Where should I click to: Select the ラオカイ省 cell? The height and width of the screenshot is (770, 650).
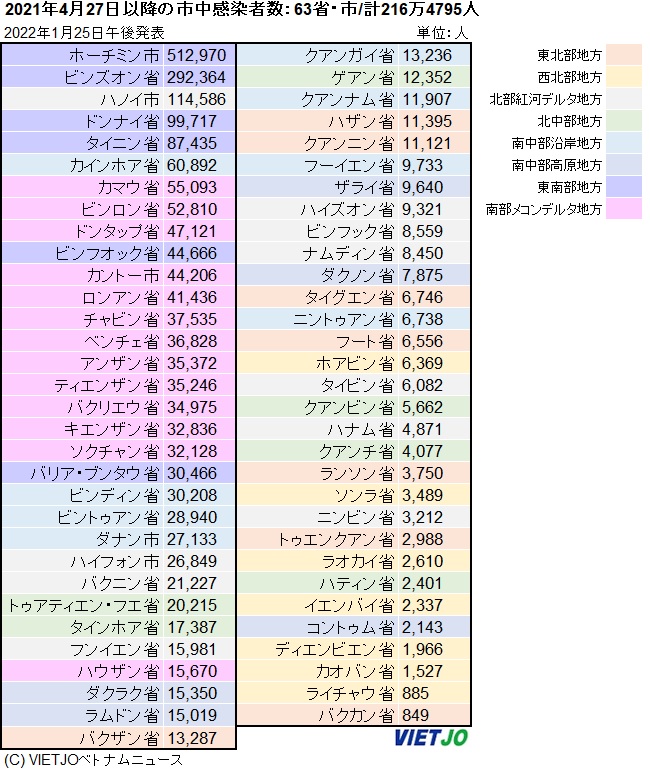point(318,561)
